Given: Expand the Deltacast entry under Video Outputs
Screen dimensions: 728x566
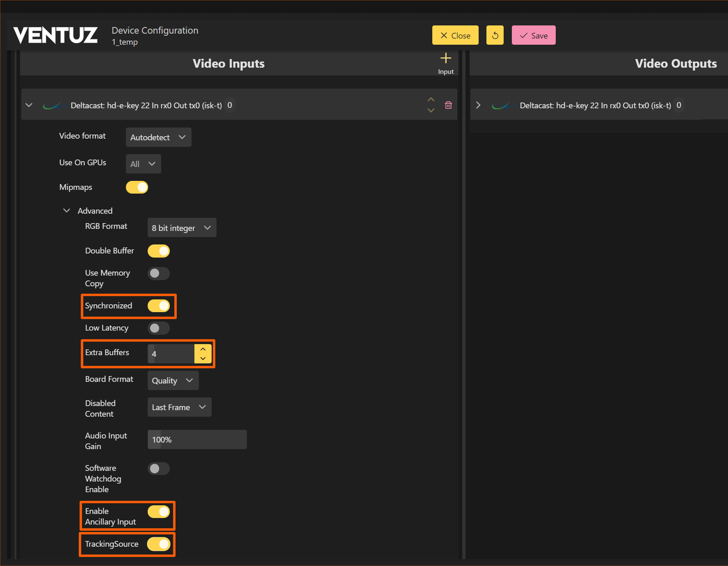Looking at the screenshot, I should tap(478, 105).
